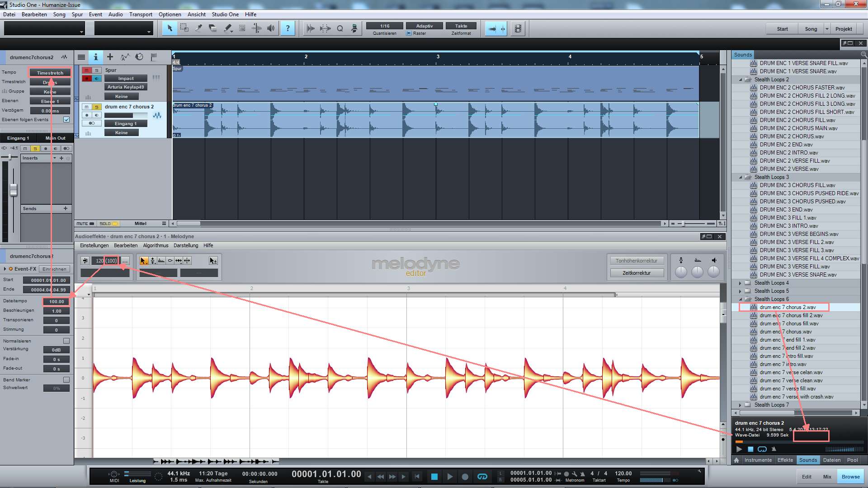This screenshot has height=488, width=868.
Task: Click the add tracks plus icon
Action: (x=110, y=57)
